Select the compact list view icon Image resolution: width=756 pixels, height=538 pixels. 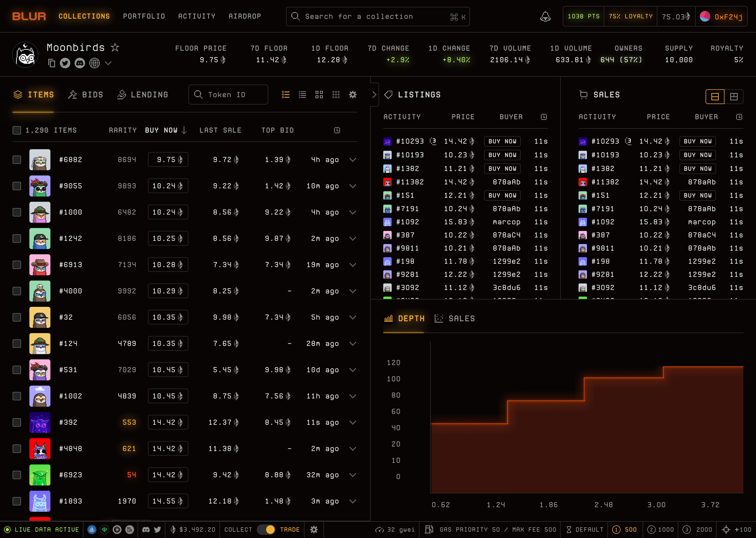click(x=302, y=95)
